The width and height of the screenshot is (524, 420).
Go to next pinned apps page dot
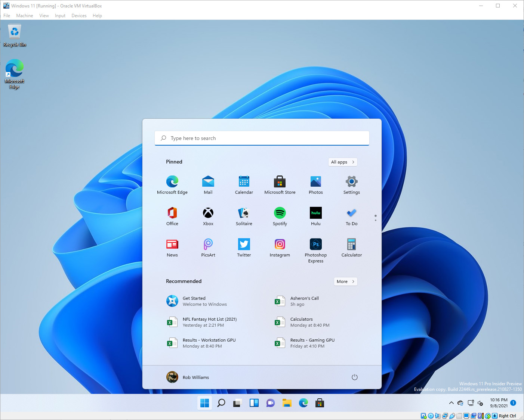coord(376,220)
